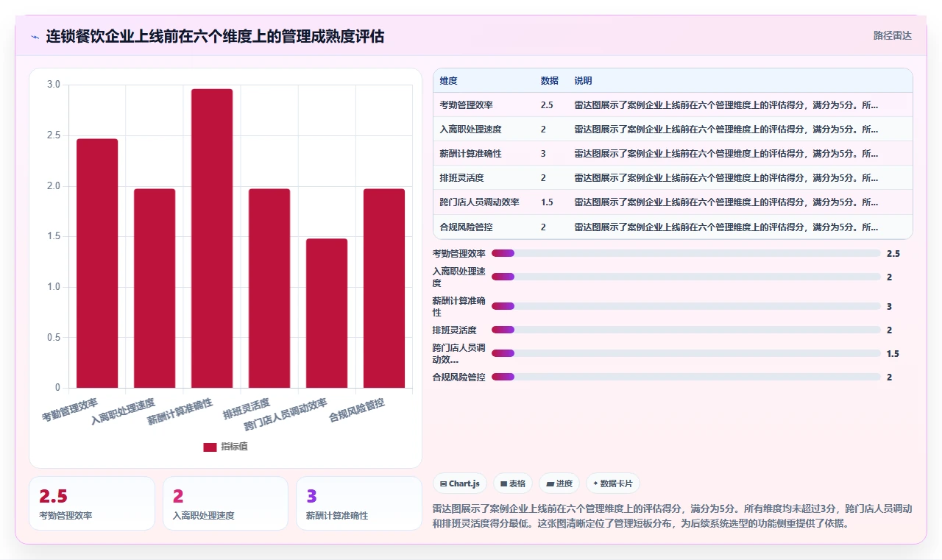Open the 2.5 考勤管理效率 data card
This screenshot has width=942, height=560.
(92, 503)
